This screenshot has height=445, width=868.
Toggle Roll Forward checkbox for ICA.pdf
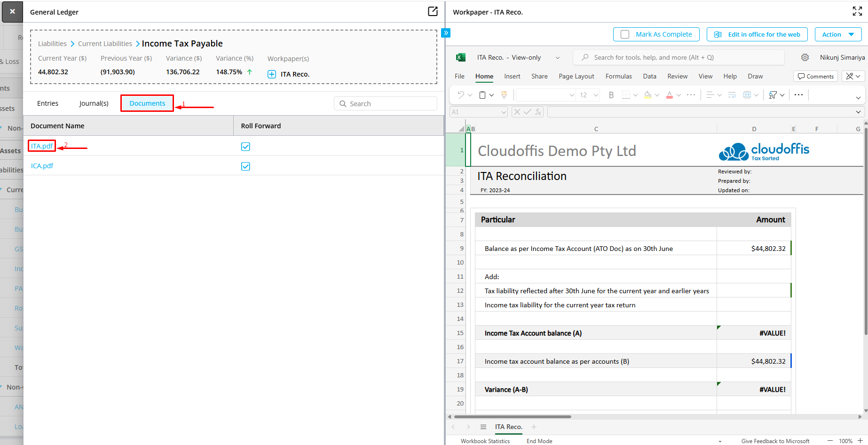point(245,166)
